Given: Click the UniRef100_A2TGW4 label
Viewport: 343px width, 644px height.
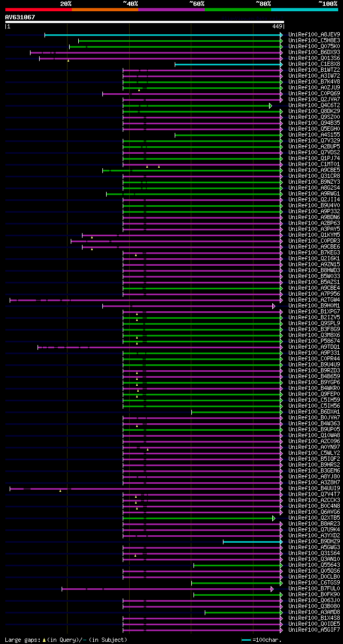Looking at the screenshot, I should tap(314, 300).
